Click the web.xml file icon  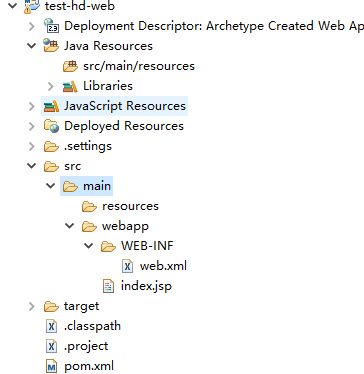pyautogui.click(x=127, y=266)
